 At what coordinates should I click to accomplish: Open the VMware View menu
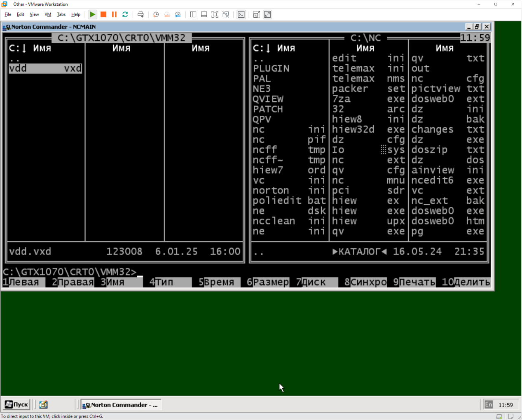pos(34,14)
